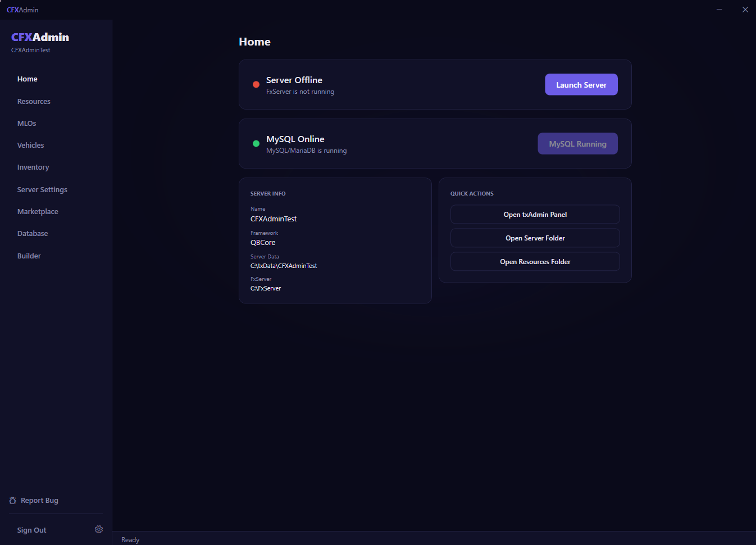
Task: Open settings gear icon beside Sign Out
Action: click(x=99, y=529)
